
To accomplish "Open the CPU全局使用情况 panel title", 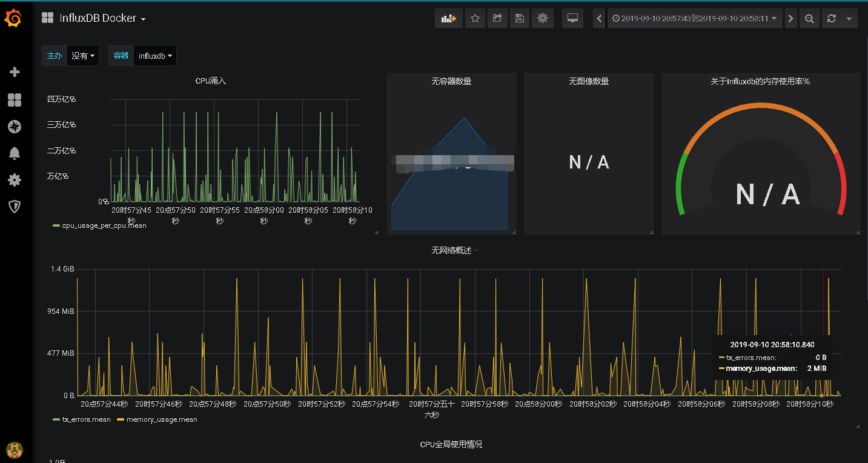I will pos(451,444).
